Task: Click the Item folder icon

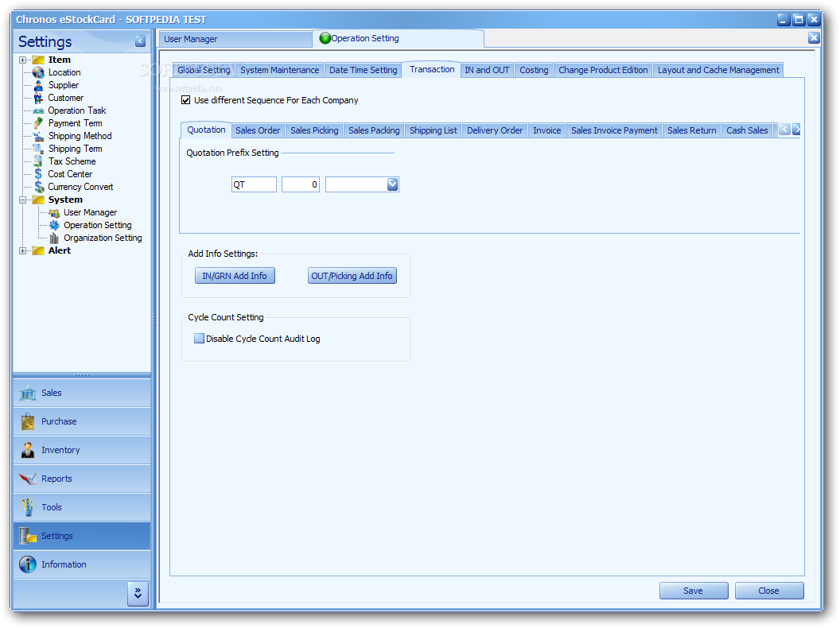Action: 38,60
